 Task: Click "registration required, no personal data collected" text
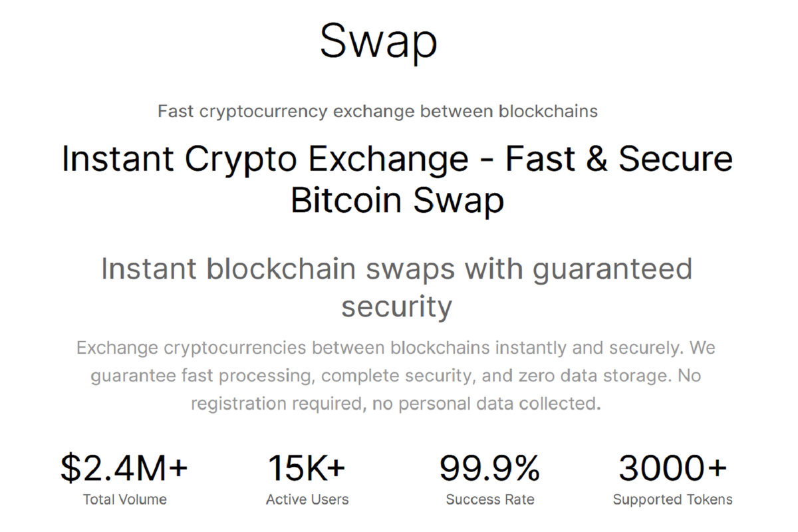tap(396, 404)
